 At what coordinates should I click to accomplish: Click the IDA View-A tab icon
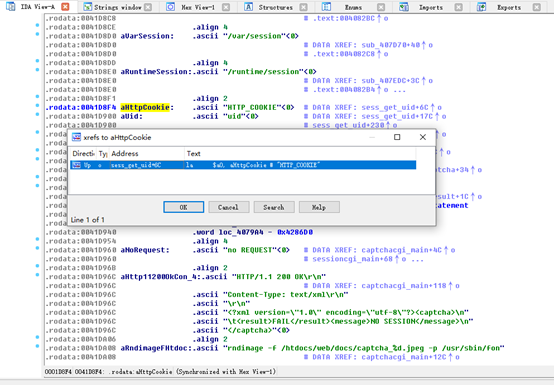point(11,6)
